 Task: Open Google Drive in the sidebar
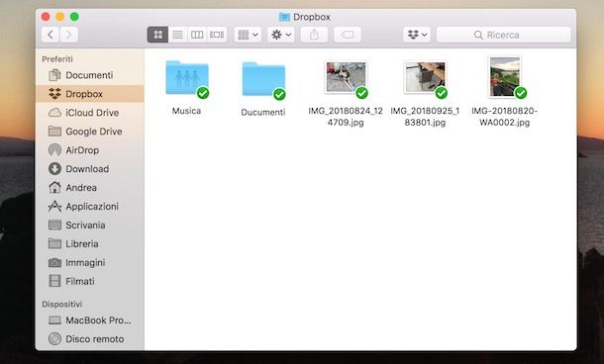(x=89, y=132)
